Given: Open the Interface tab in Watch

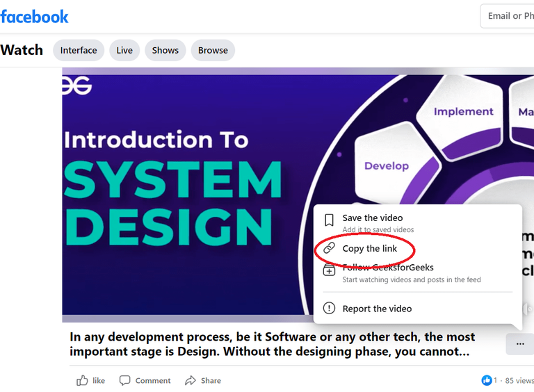Looking at the screenshot, I should pos(79,50).
